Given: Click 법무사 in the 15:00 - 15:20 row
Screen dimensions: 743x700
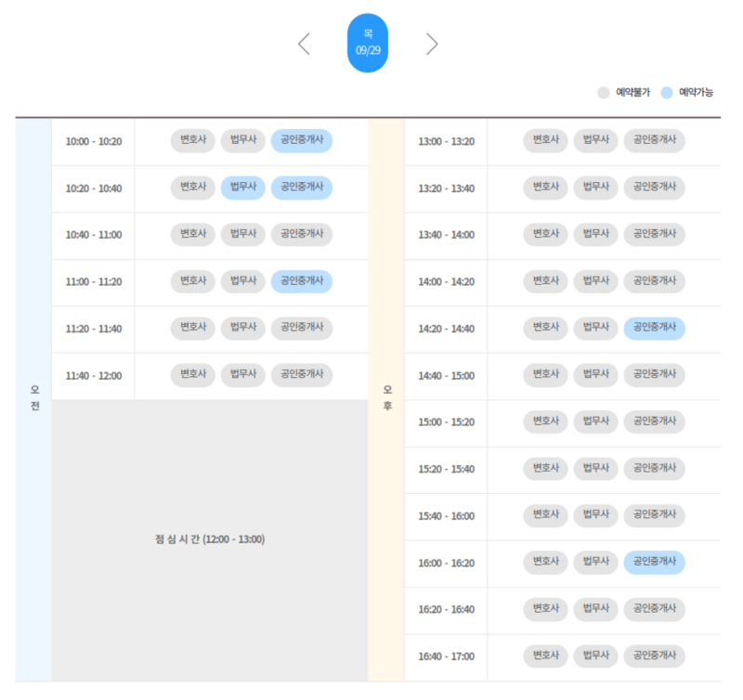Looking at the screenshot, I should [595, 421].
